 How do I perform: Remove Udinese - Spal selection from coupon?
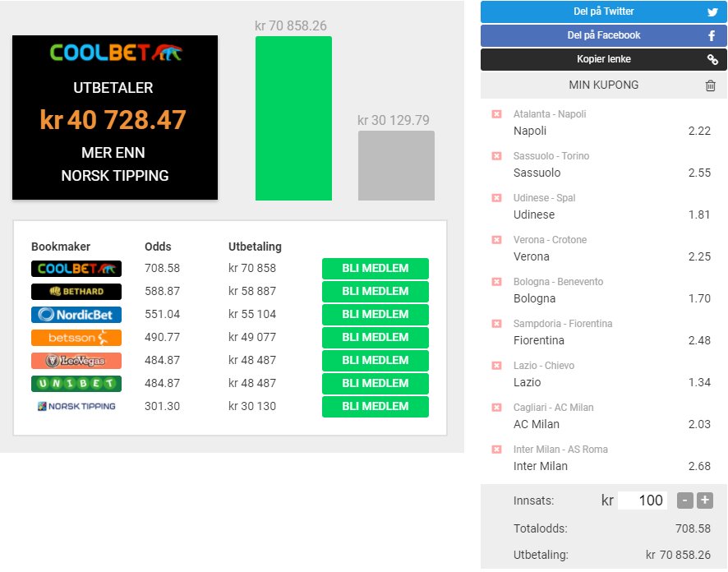coord(496,198)
